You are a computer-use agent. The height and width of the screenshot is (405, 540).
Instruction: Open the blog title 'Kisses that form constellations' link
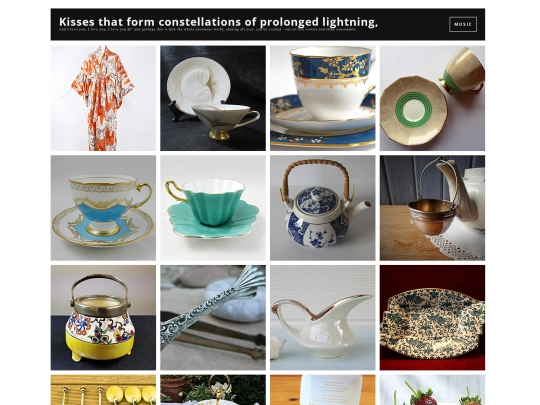218,22
